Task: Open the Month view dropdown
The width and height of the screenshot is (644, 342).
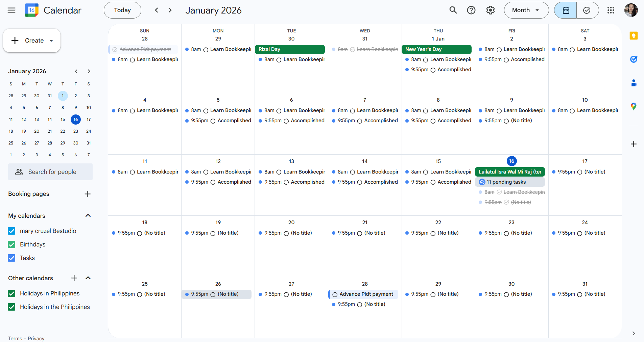Action: 526,10
